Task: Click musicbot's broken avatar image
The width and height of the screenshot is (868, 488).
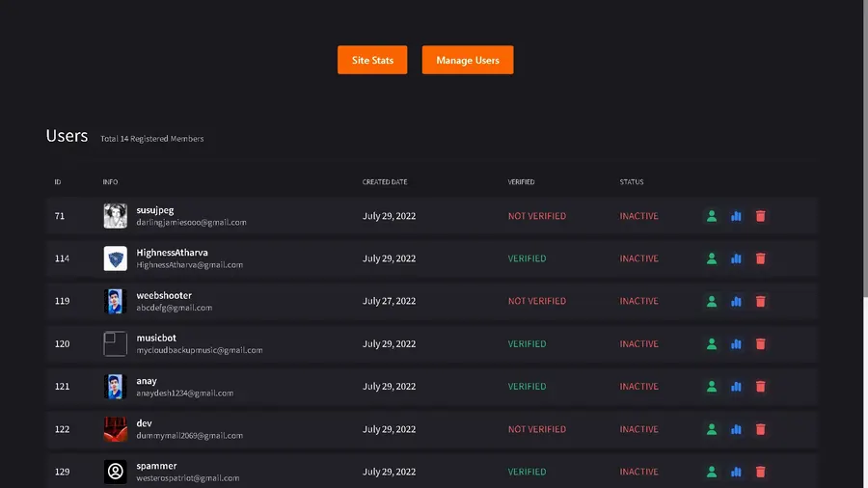Action: click(x=115, y=343)
